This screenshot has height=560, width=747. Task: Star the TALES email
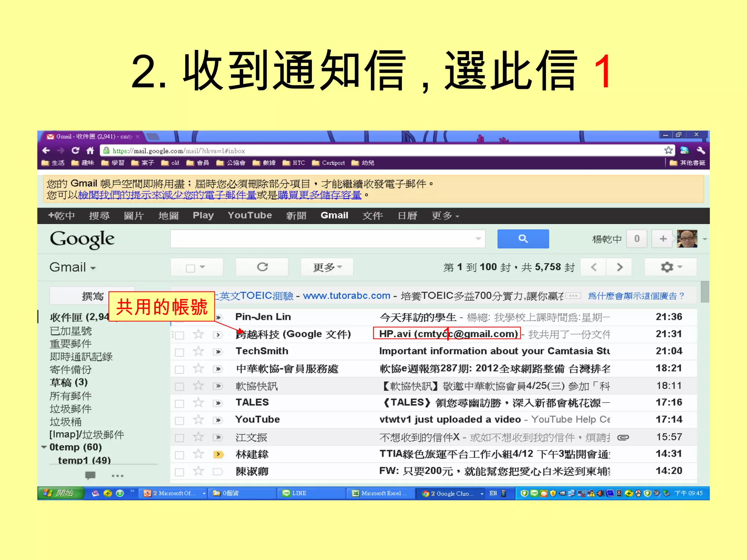(198, 402)
